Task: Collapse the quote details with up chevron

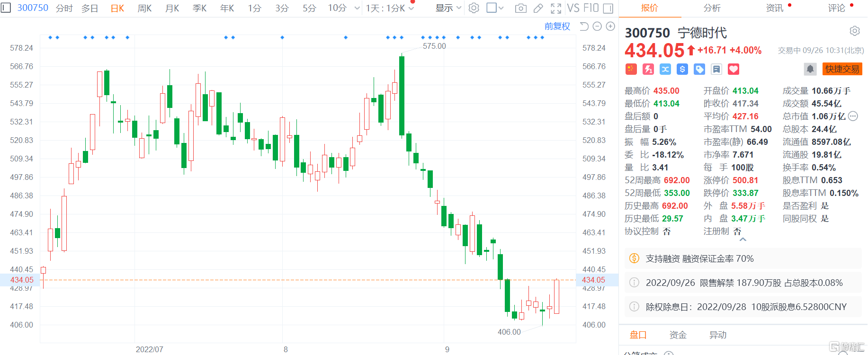Action: pos(743,240)
